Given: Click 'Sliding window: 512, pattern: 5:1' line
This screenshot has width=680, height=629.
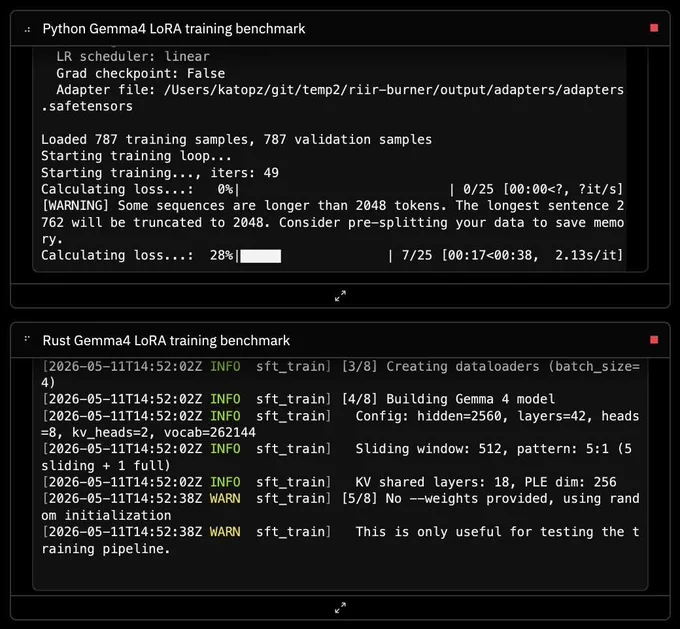Looking at the screenshot, I should [337, 449].
